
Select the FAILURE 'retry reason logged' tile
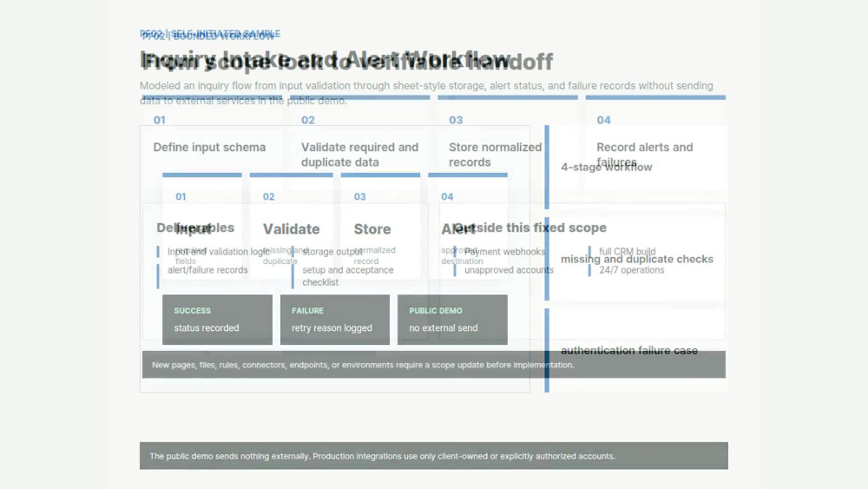(x=335, y=320)
